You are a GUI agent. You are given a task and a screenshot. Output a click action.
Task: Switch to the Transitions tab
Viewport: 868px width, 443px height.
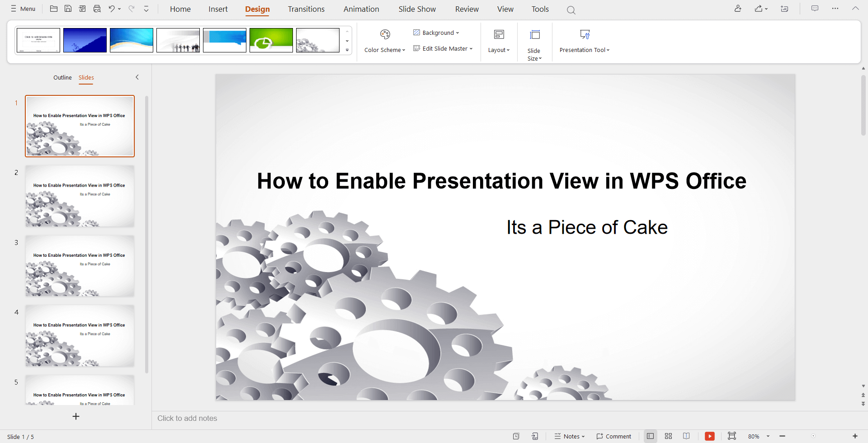(x=306, y=9)
